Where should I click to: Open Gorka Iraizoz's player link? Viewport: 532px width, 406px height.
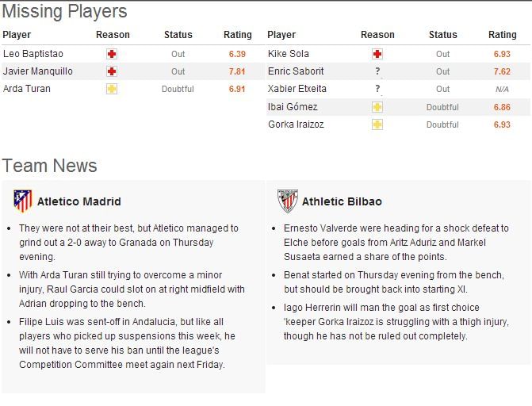296,124
